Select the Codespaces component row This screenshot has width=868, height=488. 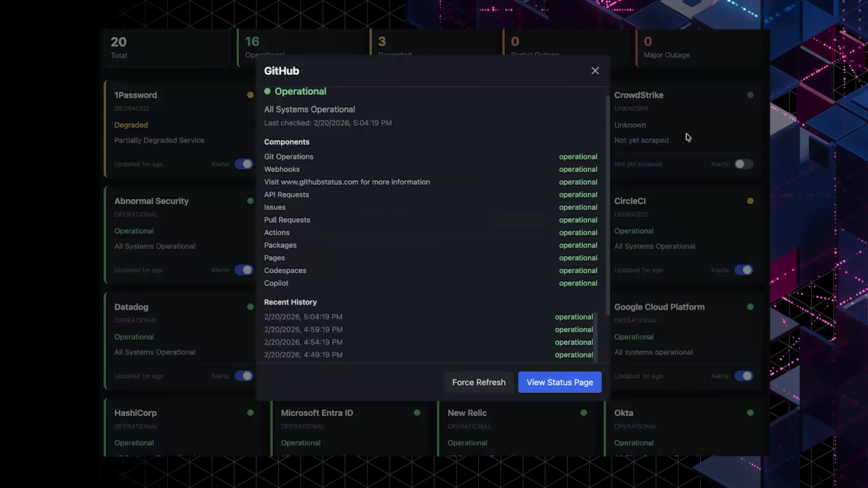(431, 271)
